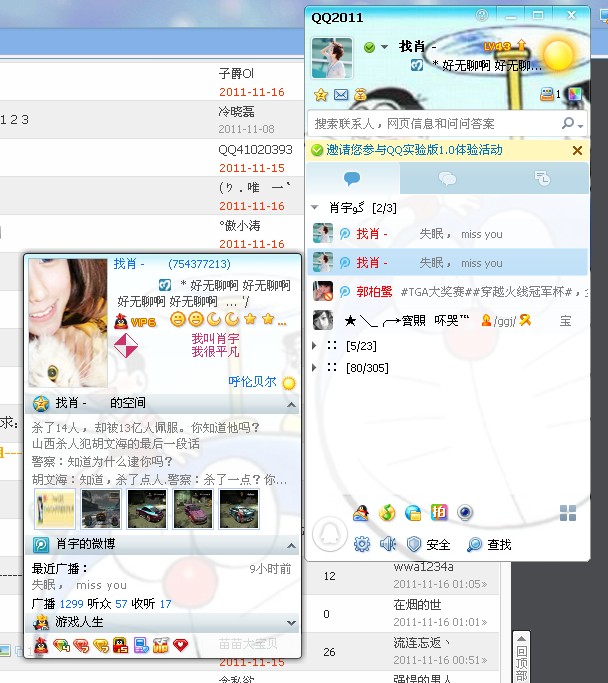Image resolution: width=608 pixels, height=683 pixels.
Task: Expand the [5/23] contact group
Action: point(314,346)
